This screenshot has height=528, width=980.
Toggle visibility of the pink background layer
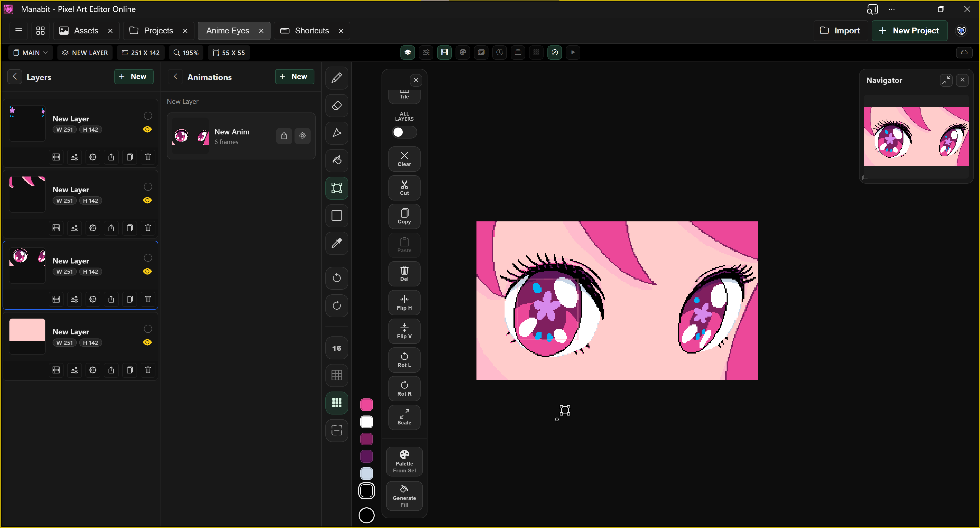(147, 343)
